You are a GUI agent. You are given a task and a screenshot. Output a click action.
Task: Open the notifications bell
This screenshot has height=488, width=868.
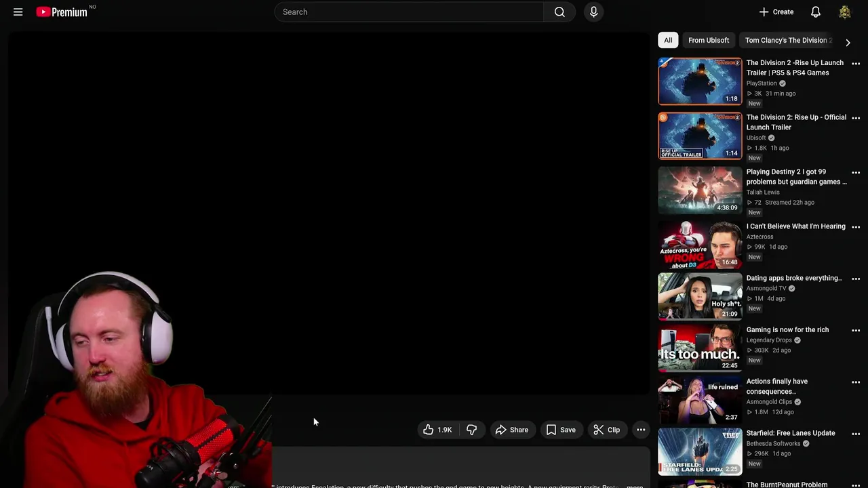tap(816, 12)
